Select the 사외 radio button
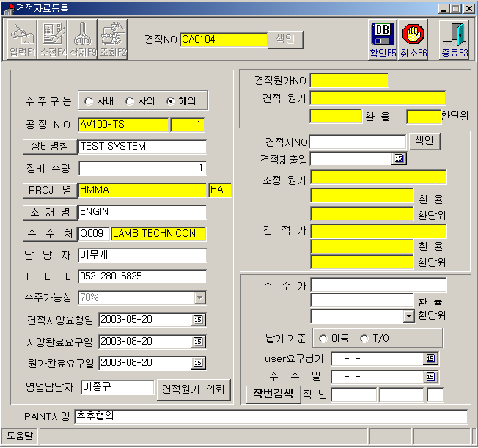The image size is (478, 448). pyautogui.click(x=130, y=100)
